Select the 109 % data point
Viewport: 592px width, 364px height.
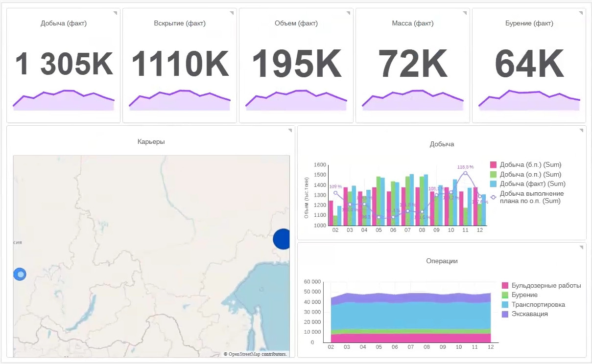point(335,193)
